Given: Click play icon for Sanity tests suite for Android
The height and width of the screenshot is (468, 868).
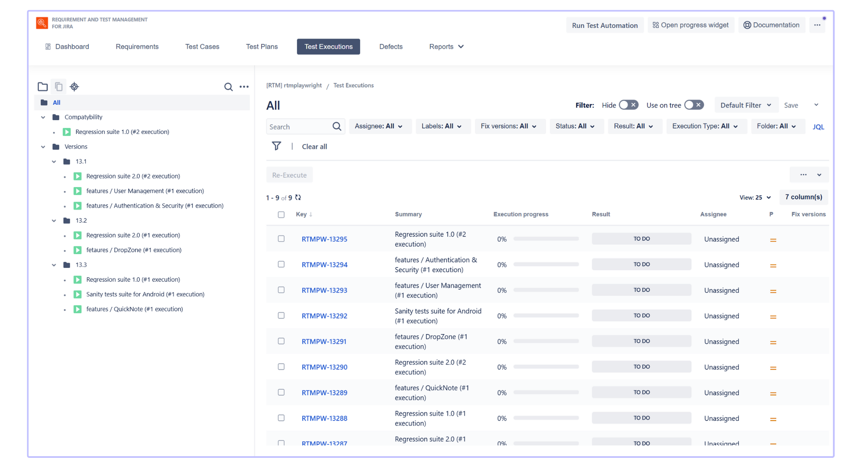Looking at the screenshot, I should (x=78, y=294).
